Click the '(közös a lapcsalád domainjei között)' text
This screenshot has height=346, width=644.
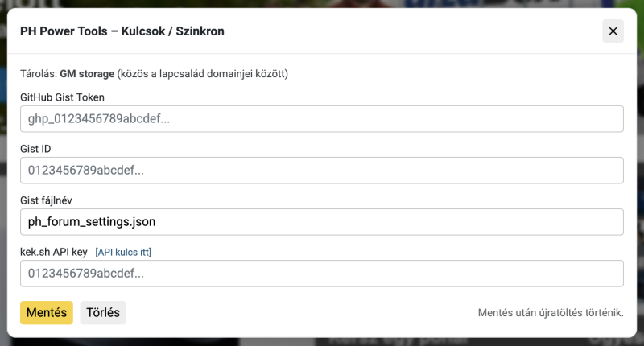coord(203,74)
